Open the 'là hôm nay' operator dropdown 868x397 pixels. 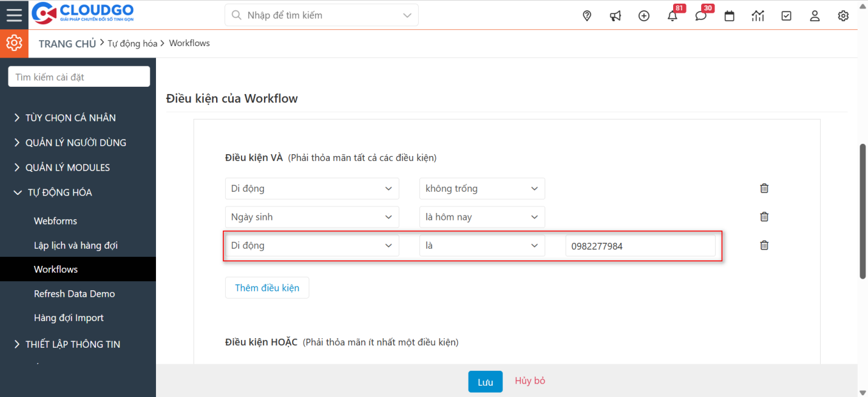point(482,217)
